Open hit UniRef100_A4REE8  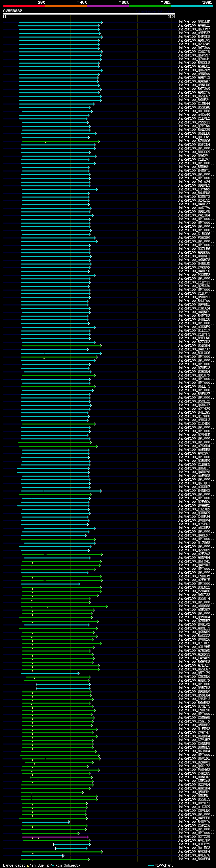194,818
